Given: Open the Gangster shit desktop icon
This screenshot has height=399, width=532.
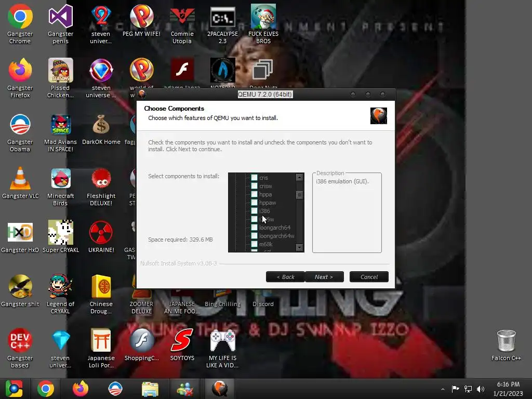Looking at the screenshot, I should [x=20, y=291].
